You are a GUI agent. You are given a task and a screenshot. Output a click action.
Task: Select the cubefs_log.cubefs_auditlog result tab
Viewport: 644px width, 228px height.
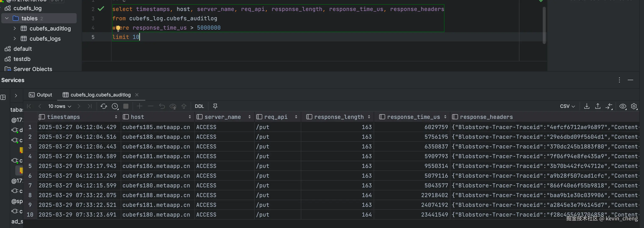tap(100, 95)
